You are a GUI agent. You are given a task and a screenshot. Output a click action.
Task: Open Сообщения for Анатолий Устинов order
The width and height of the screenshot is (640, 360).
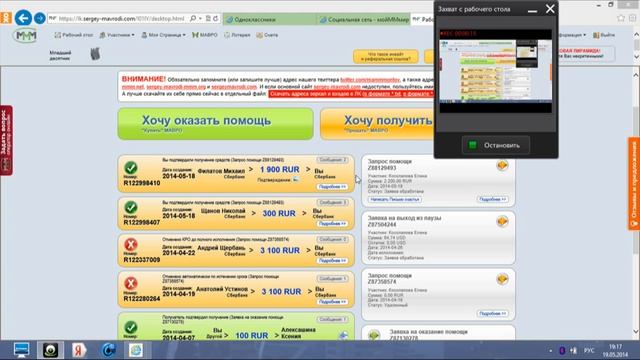click(x=333, y=279)
